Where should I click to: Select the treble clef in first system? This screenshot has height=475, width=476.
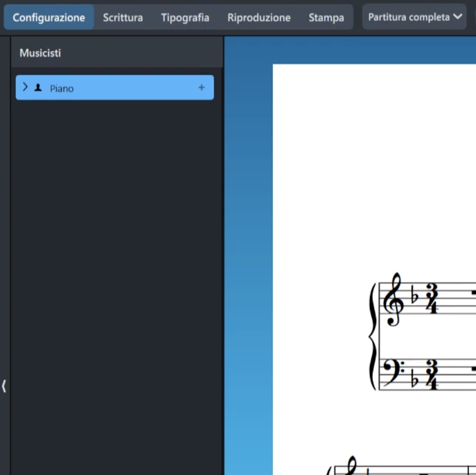(393, 299)
